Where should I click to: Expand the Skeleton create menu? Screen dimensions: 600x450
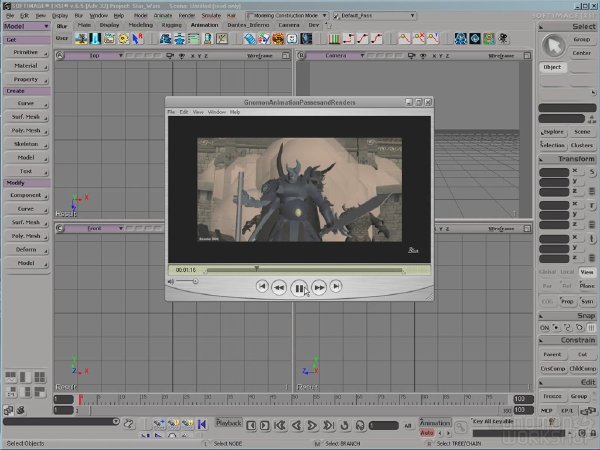click(x=26, y=144)
